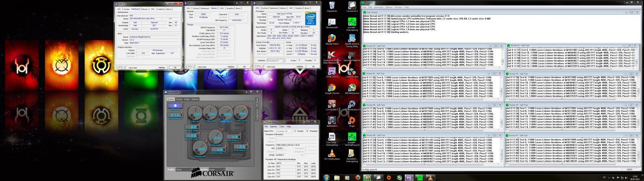
Task: Open the Advanced menu in Prime95
Action: click(x=378, y=7)
